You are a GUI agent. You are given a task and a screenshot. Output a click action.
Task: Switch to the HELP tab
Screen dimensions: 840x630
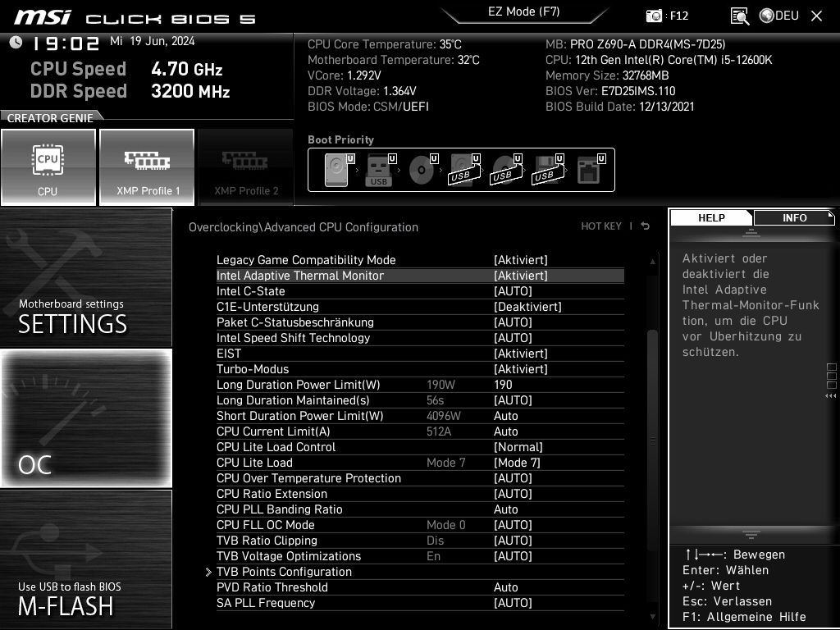point(711,217)
